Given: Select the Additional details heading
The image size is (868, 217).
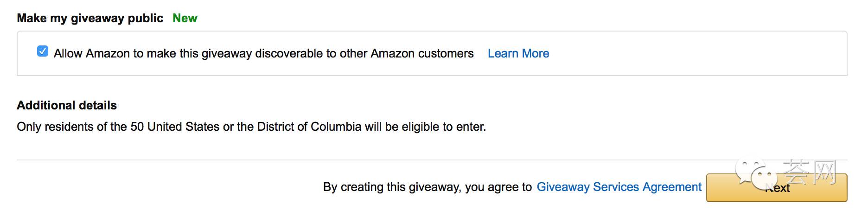Looking at the screenshot, I should 67,105.
